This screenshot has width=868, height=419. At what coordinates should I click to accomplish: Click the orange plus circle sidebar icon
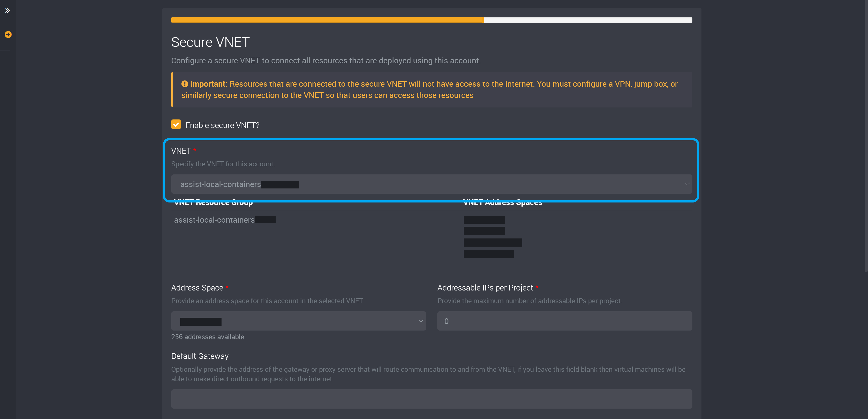click(8, 34)
